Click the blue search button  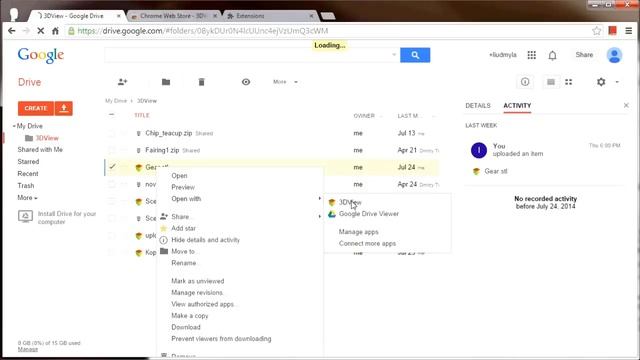coord(415,55)
